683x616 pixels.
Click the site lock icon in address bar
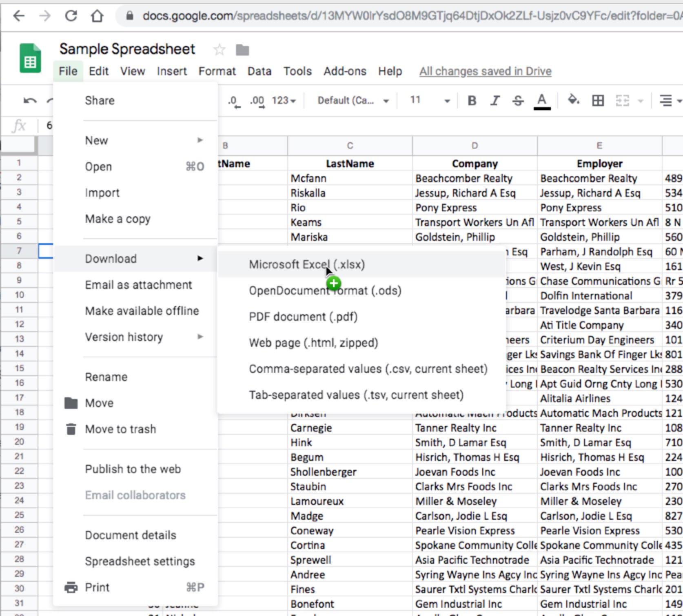click(130, 16)
